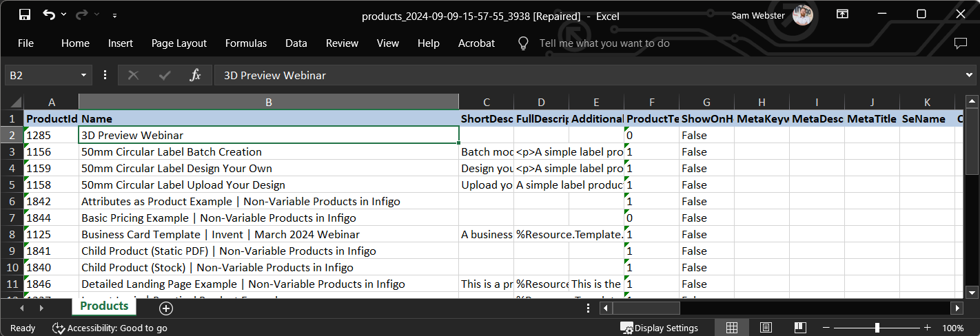Select the Products sheet tab
Viewport: 980px width, 336px height.
(x=104, y=306)
